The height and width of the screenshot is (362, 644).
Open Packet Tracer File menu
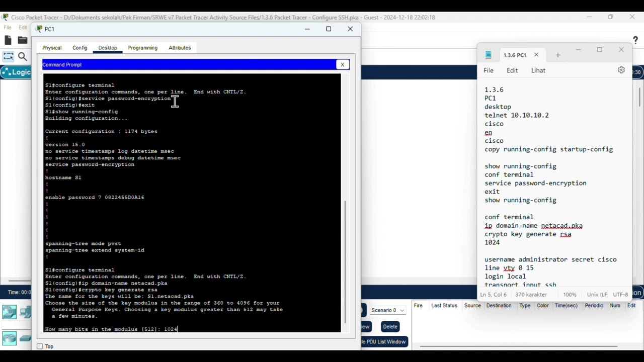click(x=8, y=28)
